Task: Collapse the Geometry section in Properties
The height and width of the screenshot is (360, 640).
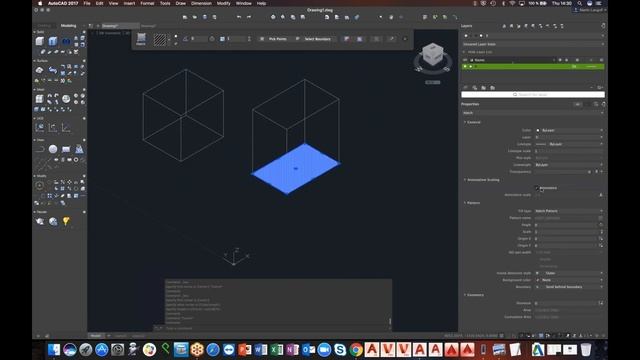Action: (x=464, y=295)
